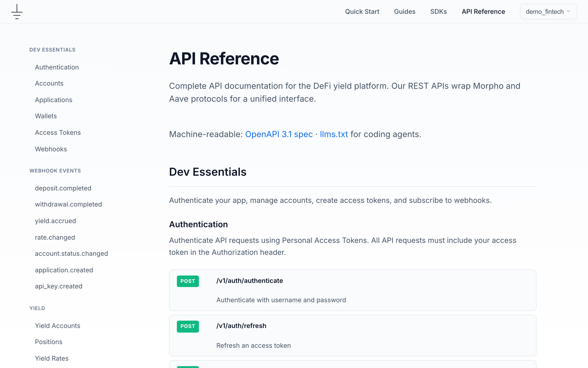Select Accounts in the sidebar
Screen dimensions: 588x368
49,83
